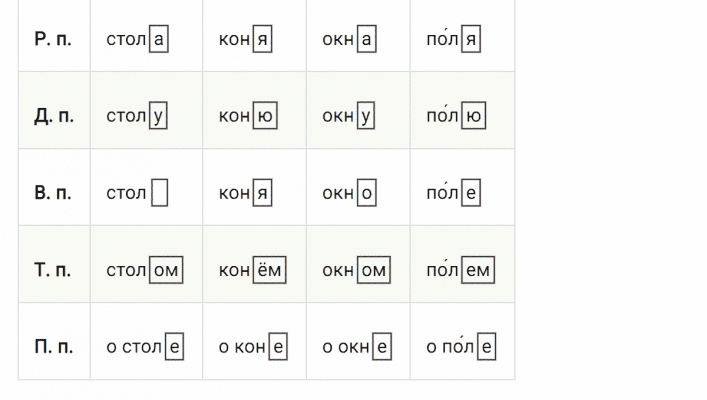The height and width of the screenshot is (400, 707).
Task: Select the cell with окном
Action: pyautogui.click(x=357, y=270)
